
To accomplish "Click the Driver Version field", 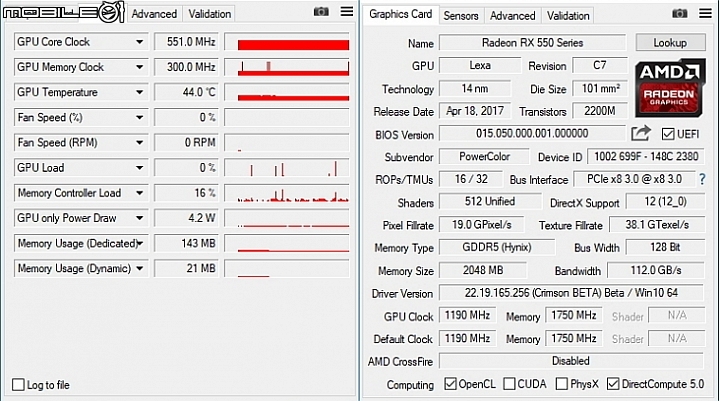I will [x=571, y=293].
